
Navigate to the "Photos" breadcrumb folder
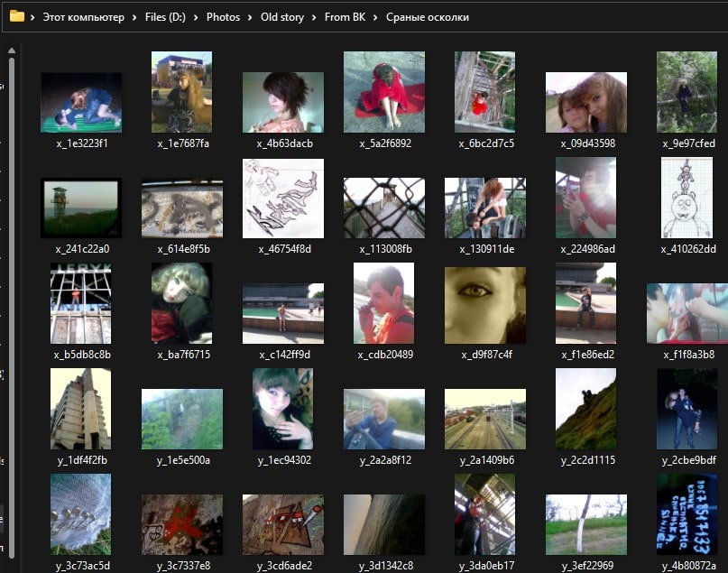pos(223,17)
